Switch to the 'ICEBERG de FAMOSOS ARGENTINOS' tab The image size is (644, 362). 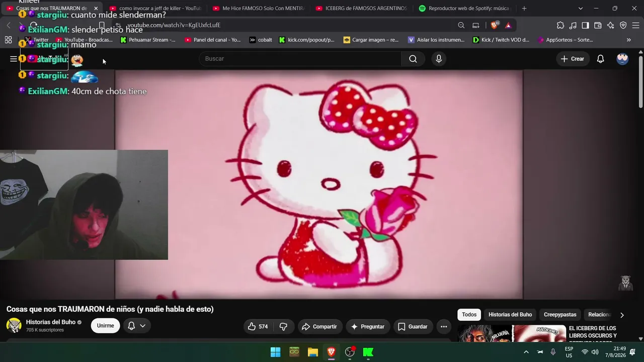(362, 9)
